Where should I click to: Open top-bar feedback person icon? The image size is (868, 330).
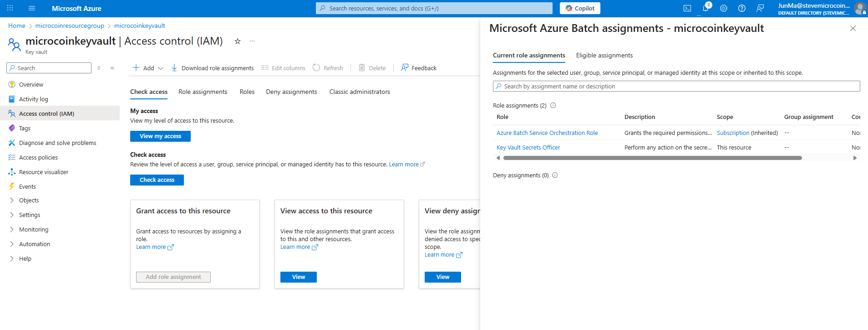tap(760, 8)
